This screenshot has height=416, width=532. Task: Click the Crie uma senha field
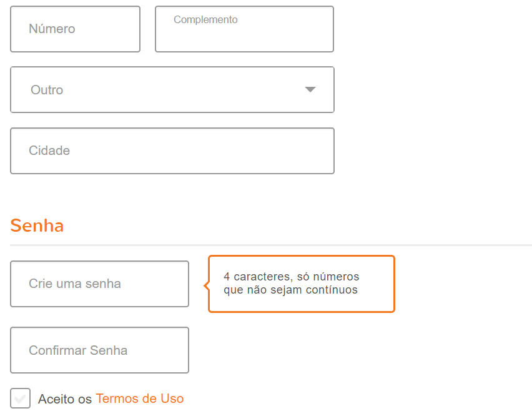99,284
